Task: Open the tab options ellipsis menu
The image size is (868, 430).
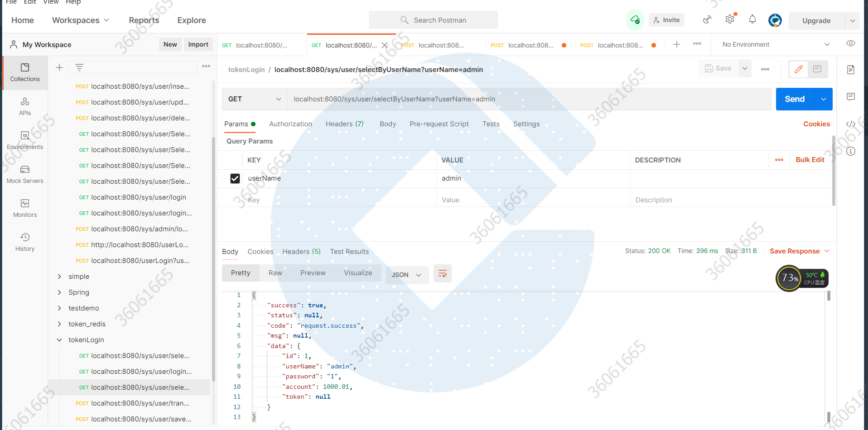Action: pyautogui.click(x=697, y=44)
